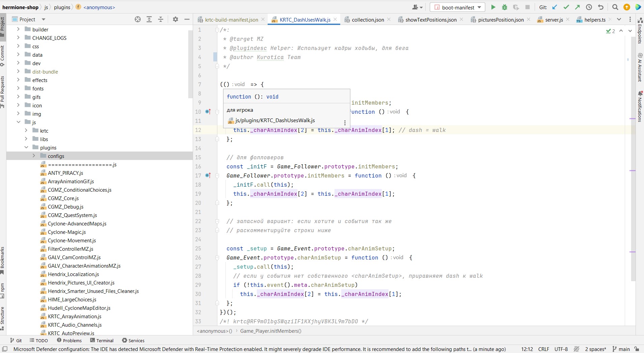Toggle tool window bars status corner icon
This screenshot has height=353, width=644.
tap(5, 349)
